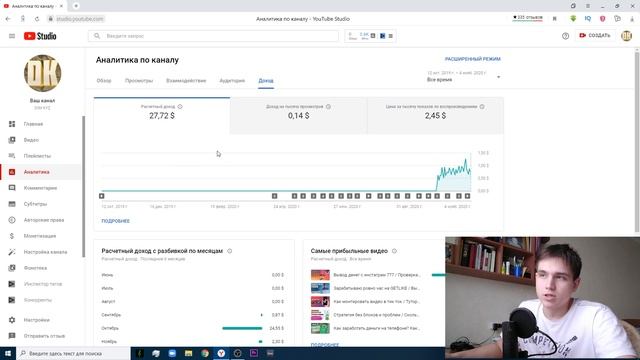Click Октябрь row with 24,55 $
This screenshot has width=640, height=360.
coord(193,328)
